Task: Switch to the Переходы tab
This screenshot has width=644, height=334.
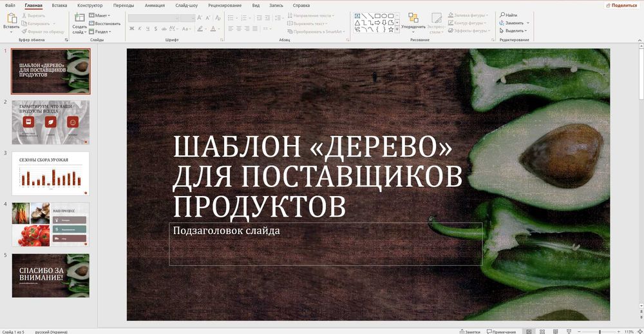Action: [124, 5]
